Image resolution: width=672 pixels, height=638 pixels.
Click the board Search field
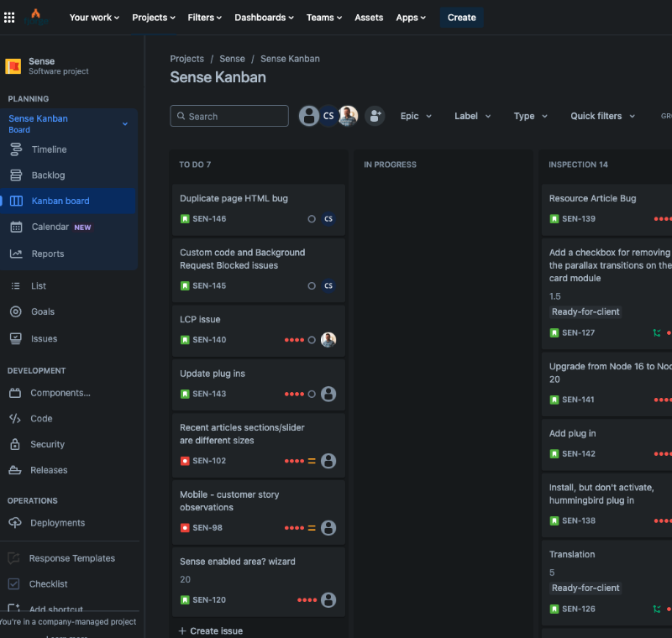click(x=229, y=116)
